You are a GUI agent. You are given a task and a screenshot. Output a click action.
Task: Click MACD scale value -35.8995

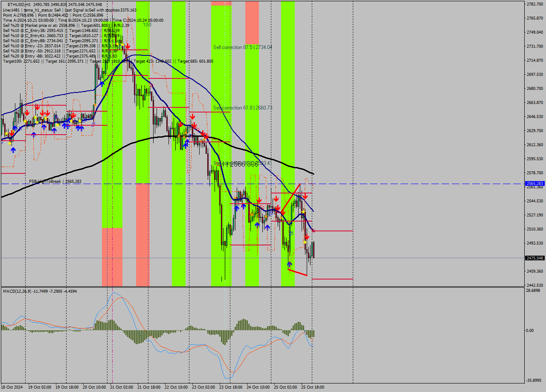click(x=534, y=380)
